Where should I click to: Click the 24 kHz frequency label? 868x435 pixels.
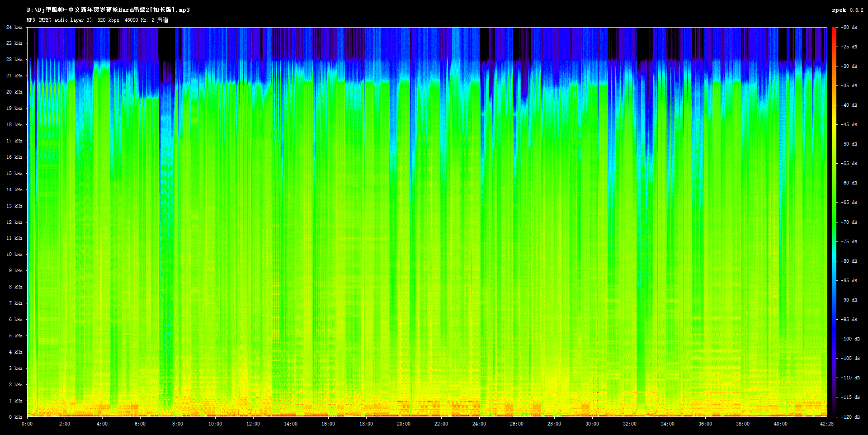point(14,28)
